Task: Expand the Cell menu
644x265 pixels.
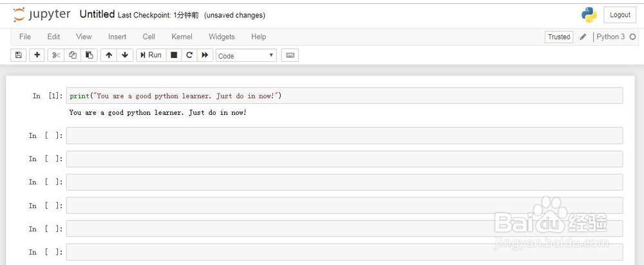Action: (149, 37)
